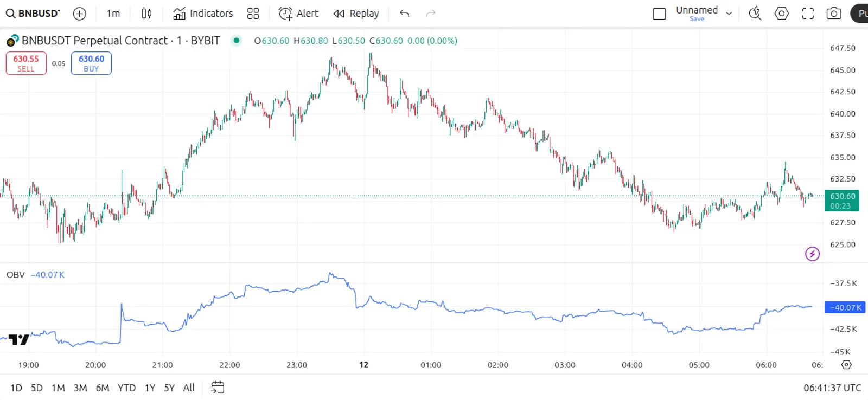Add symbol with plus circle icon

pos(80,14)
